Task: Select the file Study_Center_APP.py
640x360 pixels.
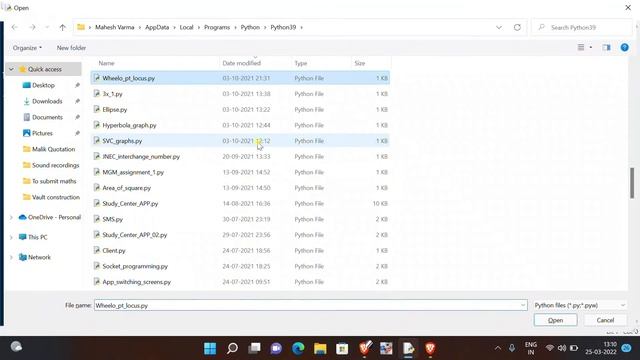Action: [240, 203]
